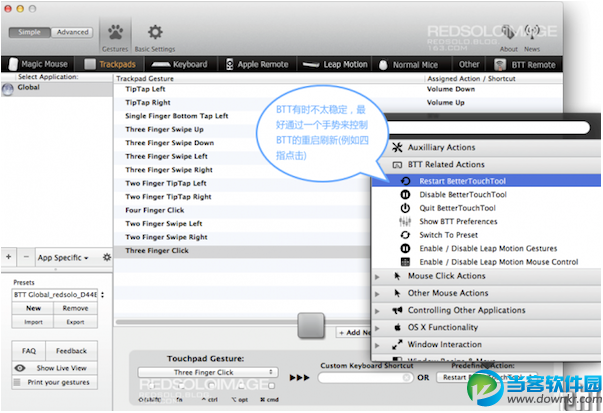Click the About toolbar icon
This screenshot has height=413, width=603.
pyautogui.click(x=508, y=33)
